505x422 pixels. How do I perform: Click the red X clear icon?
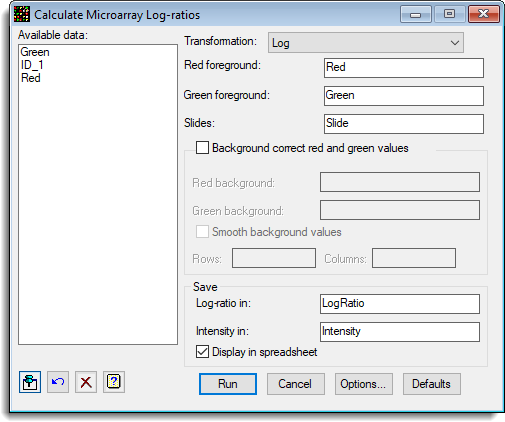[86, 382]
